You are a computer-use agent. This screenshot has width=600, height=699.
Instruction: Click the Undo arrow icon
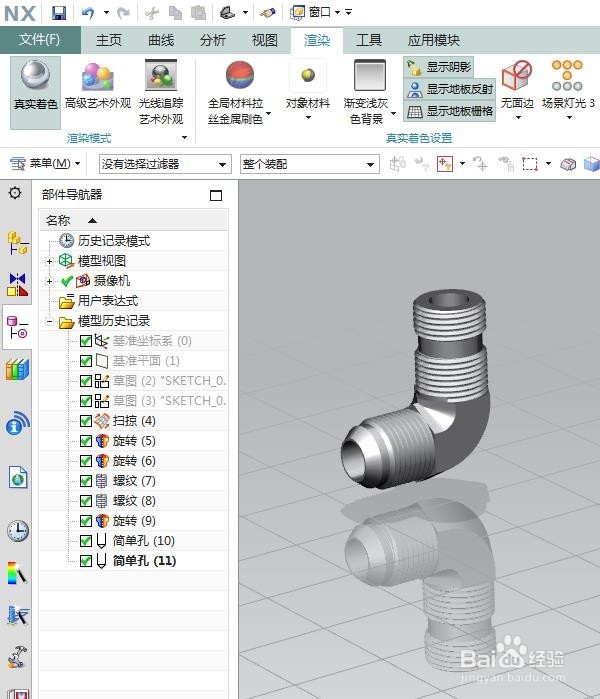coord(88,13)
